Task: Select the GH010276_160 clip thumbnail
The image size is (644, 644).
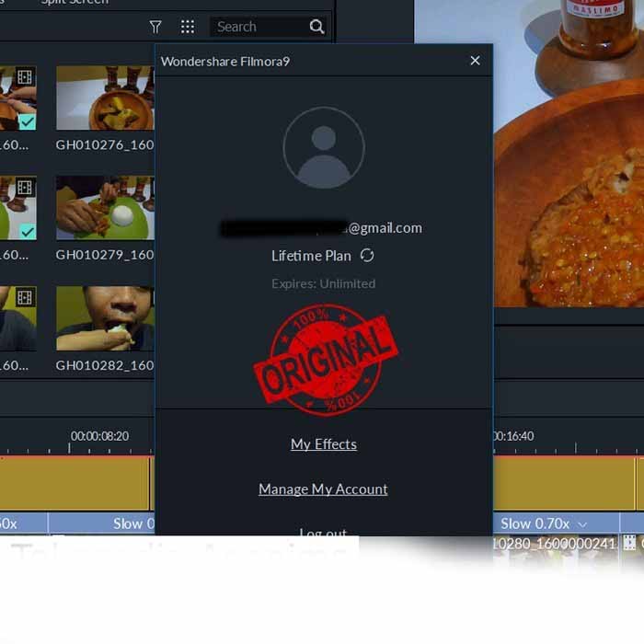Action: (x=105, y=98)
